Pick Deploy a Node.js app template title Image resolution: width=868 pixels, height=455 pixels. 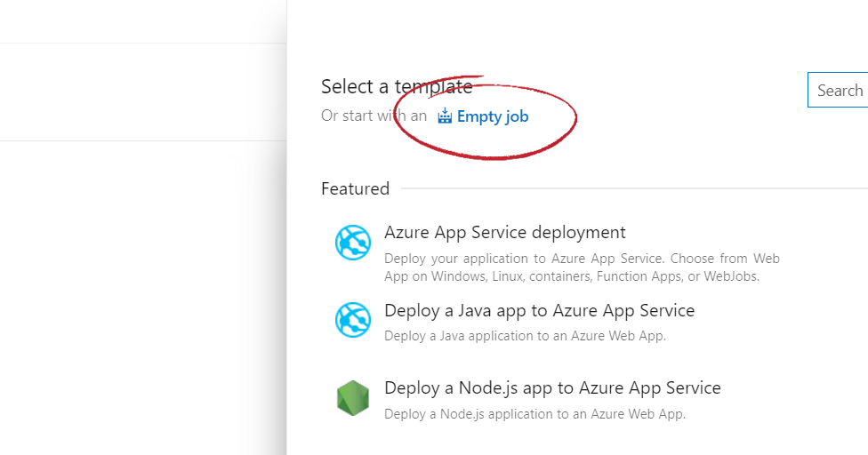[x=551, y=388]
